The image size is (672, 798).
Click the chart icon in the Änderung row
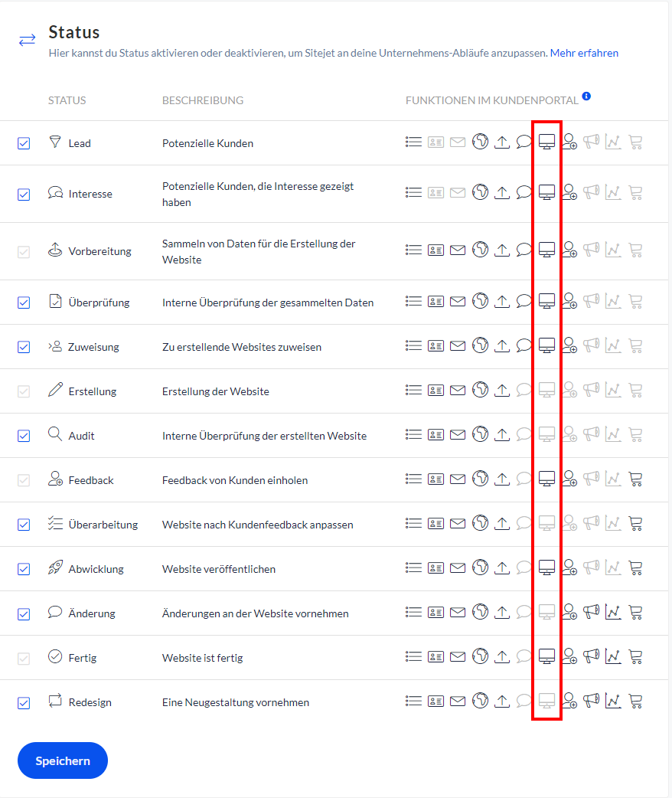(x=613, y=612)
